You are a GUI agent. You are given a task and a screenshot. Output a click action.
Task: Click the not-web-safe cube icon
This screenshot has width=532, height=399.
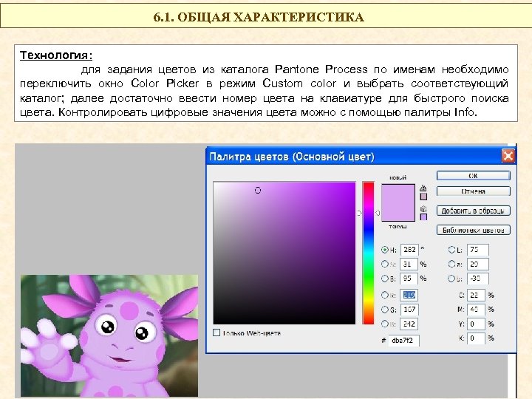(423, 208)
